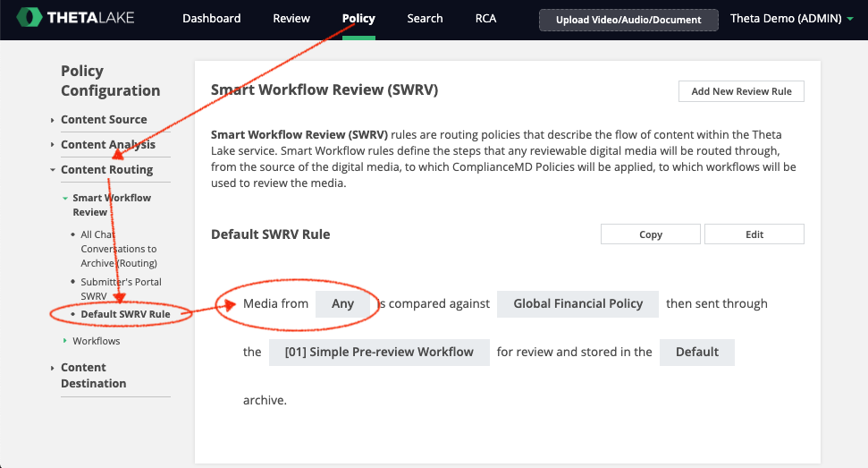The width and height of the screenshot is (868, 468).
Task: Select Content Routing in sidebar
Action: coord(107,169)
